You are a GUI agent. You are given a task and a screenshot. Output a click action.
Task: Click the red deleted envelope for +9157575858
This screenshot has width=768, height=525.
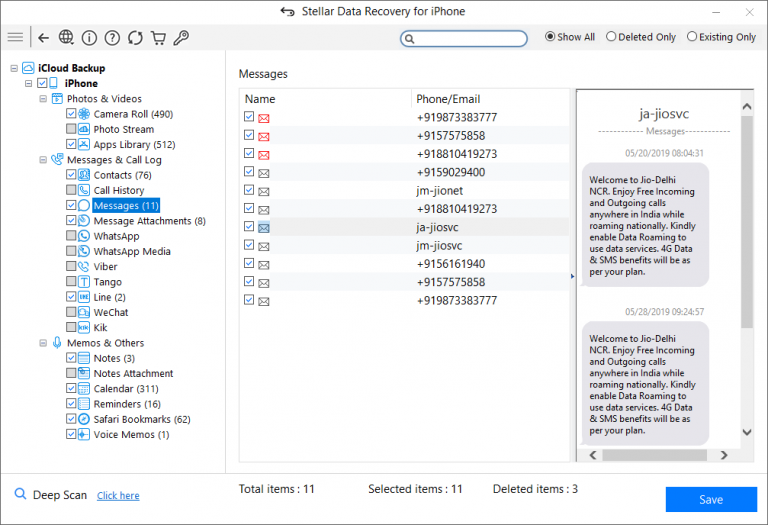click(264, 137)
